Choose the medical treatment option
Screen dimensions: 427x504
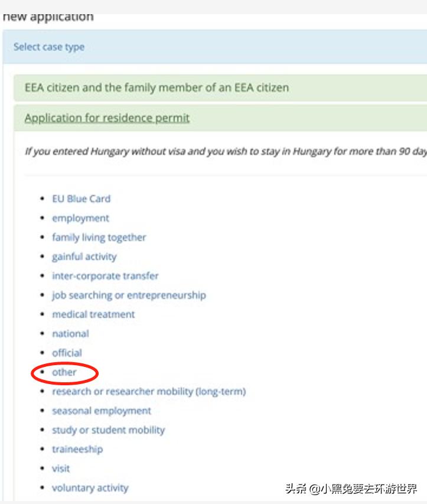tap(93, 314)
